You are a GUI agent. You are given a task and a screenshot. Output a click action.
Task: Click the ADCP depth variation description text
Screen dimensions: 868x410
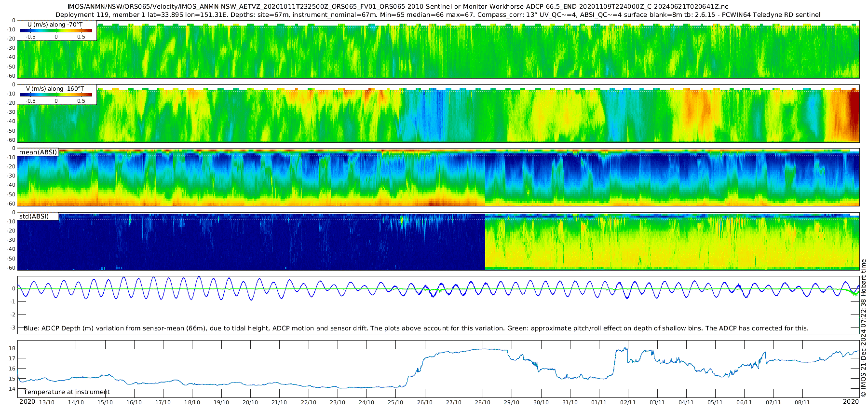(x=416, y=328)
